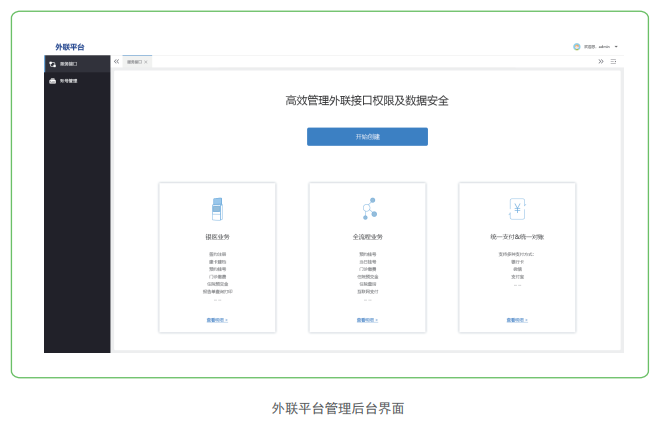Click the 外联平台 logo title
661x422 pixels.
click(x=70, y=47)
